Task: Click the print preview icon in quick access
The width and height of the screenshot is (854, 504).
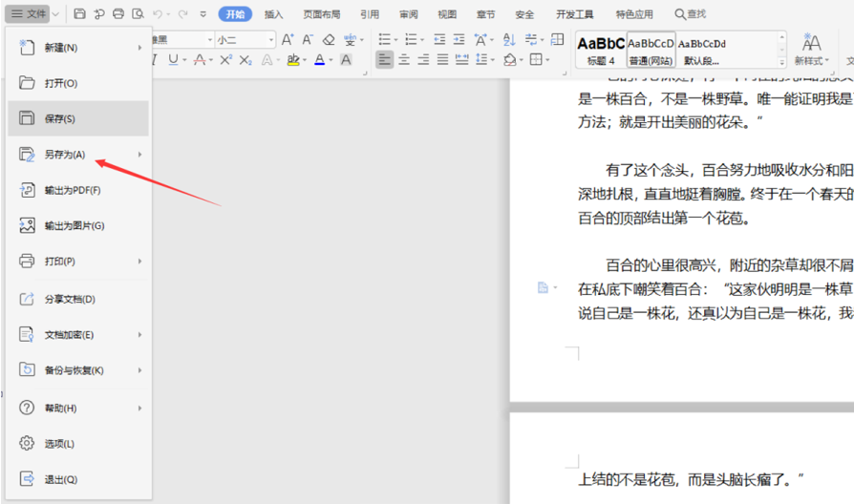Action: [x=139, y=14]
